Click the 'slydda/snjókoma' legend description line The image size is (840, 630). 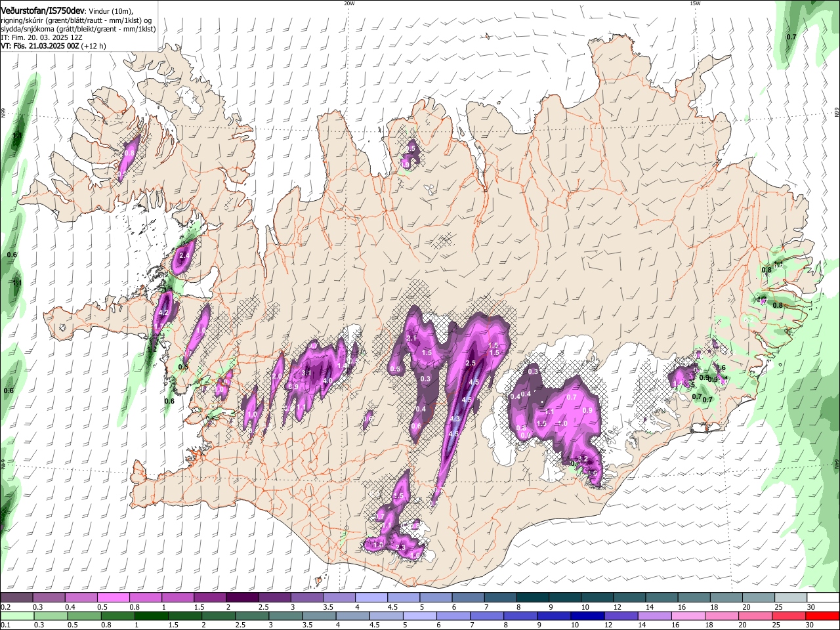point(78,29)
